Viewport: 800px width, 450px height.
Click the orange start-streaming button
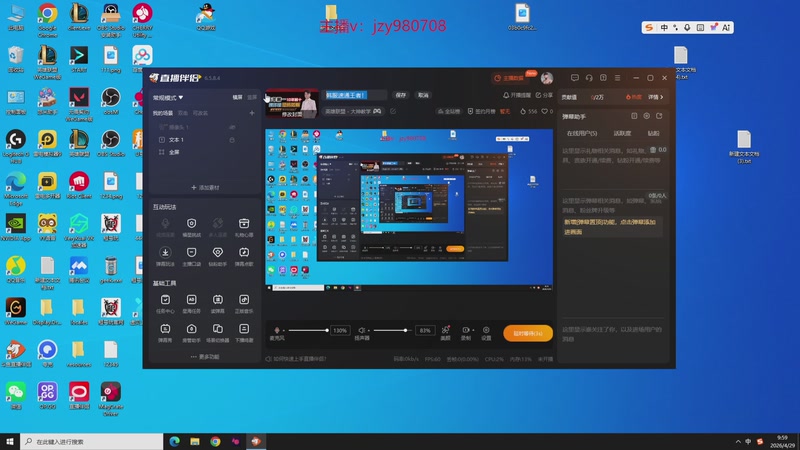tap(528, 333)
